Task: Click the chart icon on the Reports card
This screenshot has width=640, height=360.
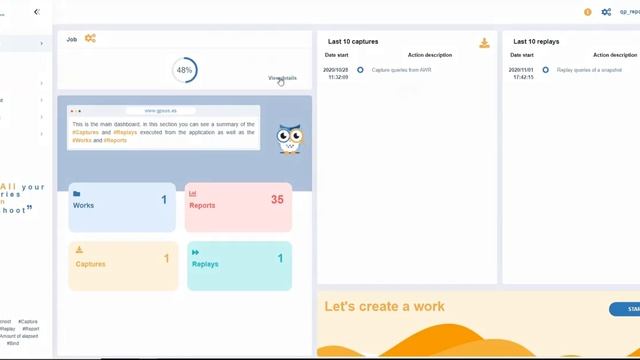Action: pos(192,193)
